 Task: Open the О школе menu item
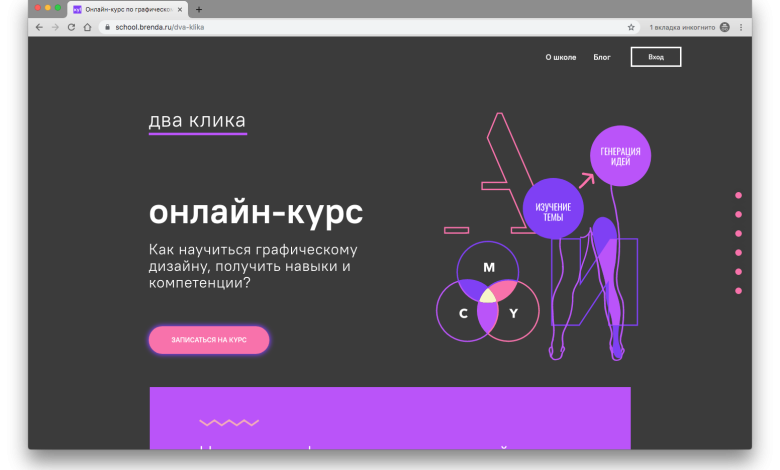click(x=560, y=57)
